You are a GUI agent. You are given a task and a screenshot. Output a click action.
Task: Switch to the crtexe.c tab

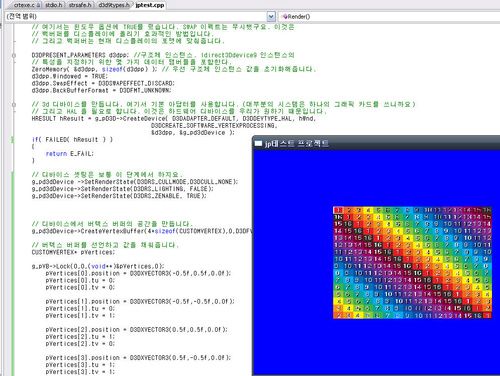pos(25,5)
